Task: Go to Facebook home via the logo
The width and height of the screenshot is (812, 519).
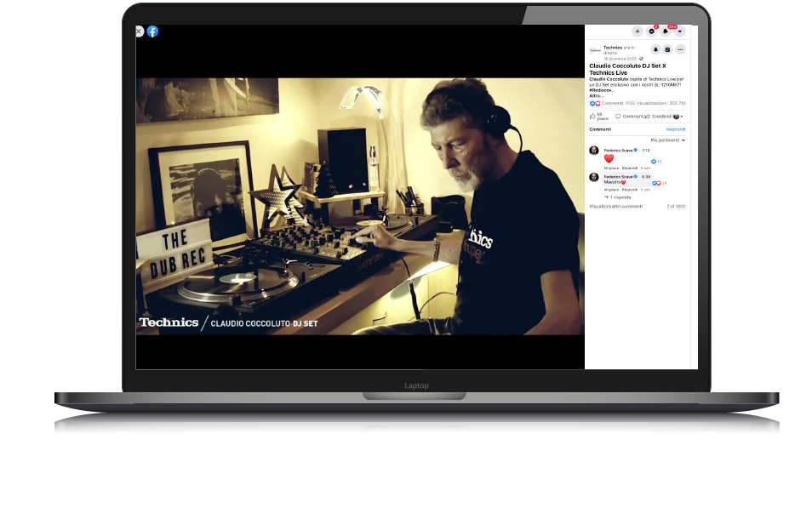Action: (152, 31)
